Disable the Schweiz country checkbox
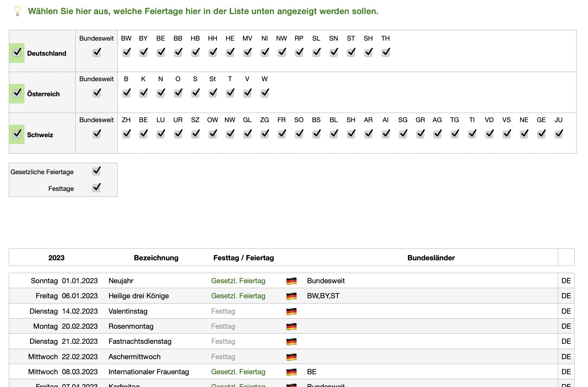This screenshot has height=387, width=588. pos(17,134)
